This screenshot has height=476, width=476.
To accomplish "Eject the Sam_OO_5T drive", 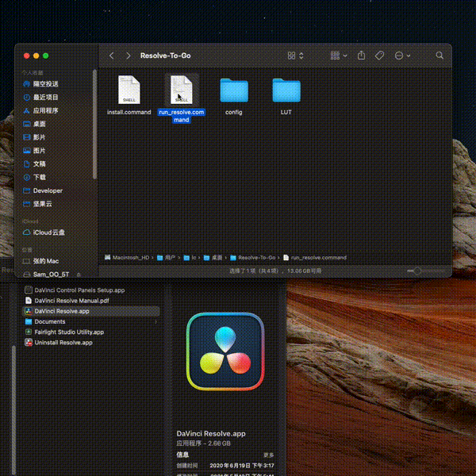I will pos(79,274).
